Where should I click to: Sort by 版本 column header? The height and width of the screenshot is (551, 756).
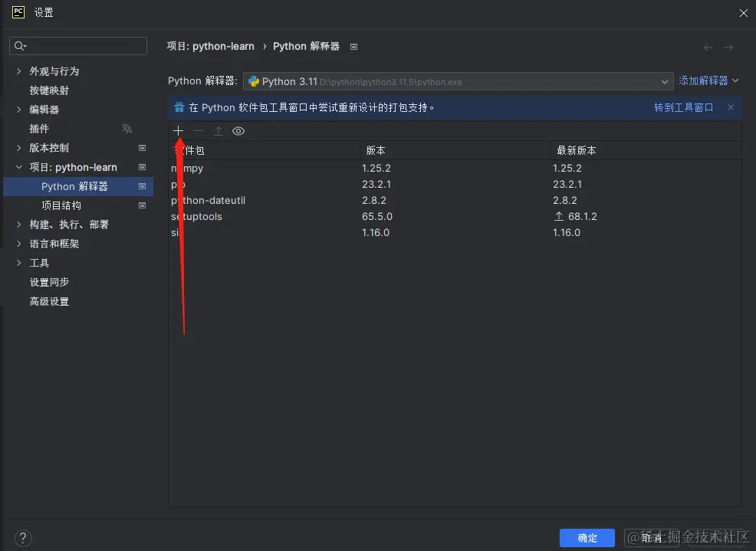point(455,150)
